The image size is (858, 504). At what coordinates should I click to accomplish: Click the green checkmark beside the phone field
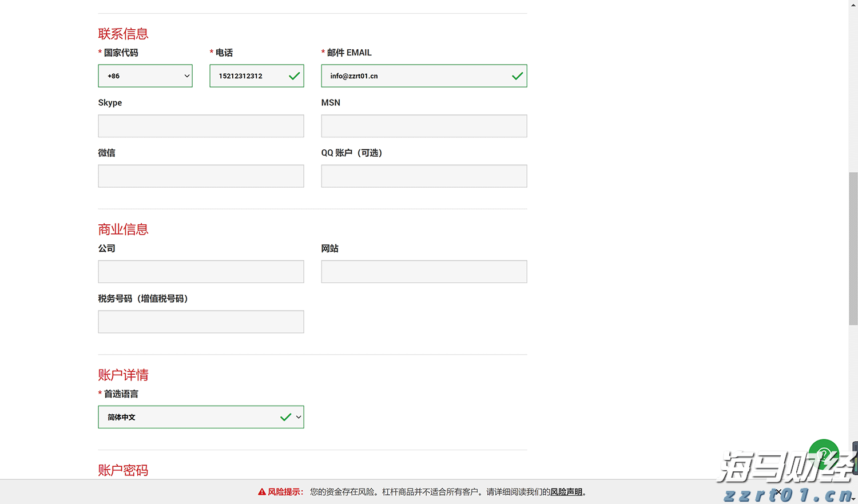point(293,76)
